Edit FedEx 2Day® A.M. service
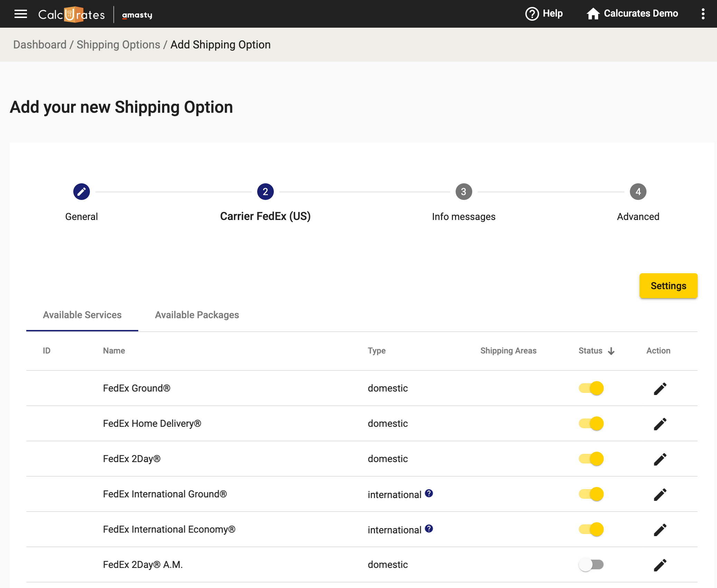717x588 pixels. [660, 565]
